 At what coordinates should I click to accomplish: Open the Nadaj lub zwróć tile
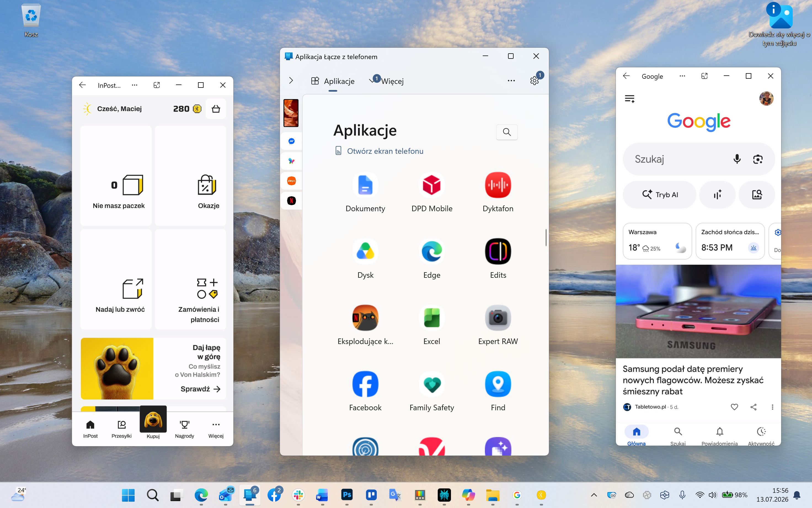116,279
